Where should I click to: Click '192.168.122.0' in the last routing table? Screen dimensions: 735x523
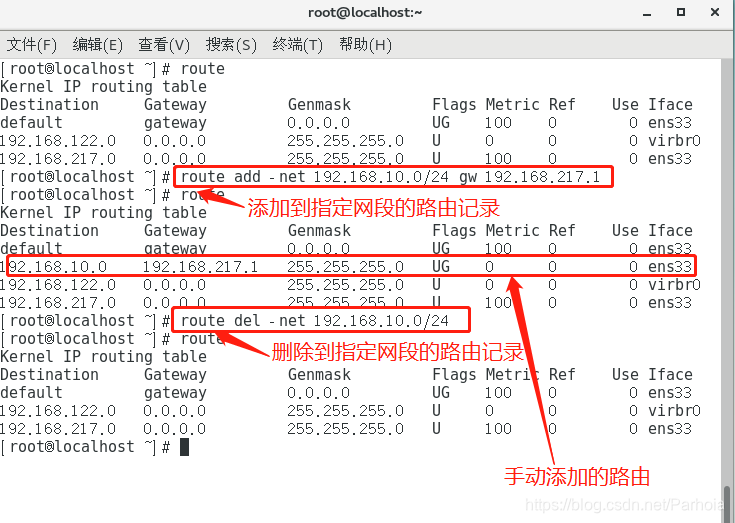click(58, 411)
